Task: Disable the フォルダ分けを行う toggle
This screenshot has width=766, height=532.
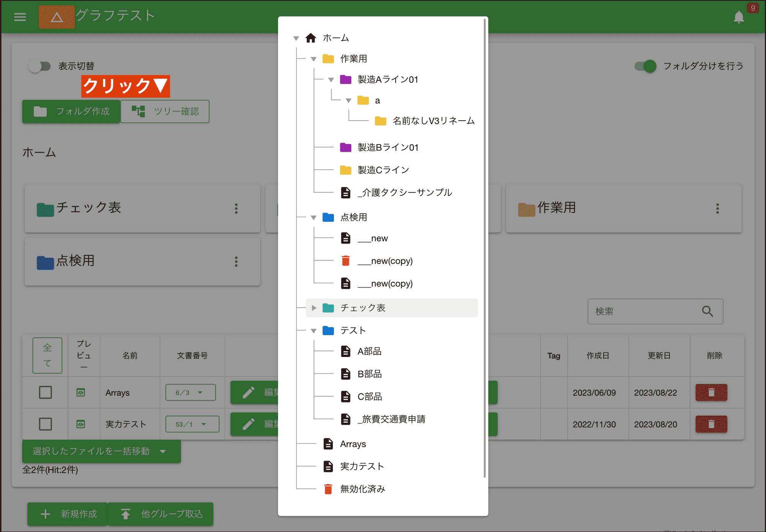Action: click(x=646, y=66)
